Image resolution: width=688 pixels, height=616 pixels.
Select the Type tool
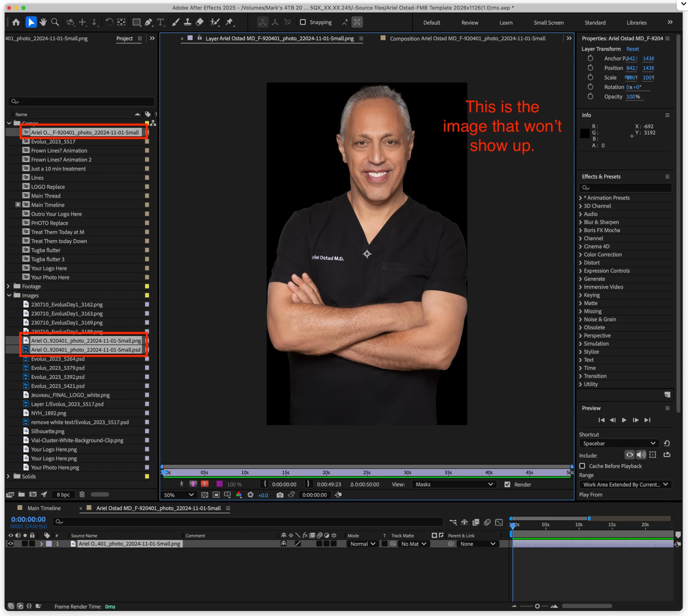[161, 22]
